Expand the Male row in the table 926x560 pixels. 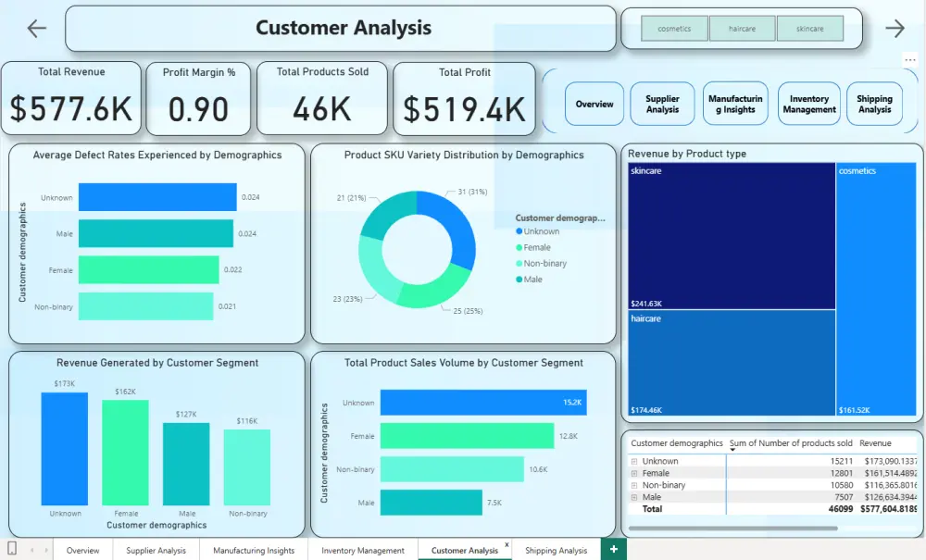pos(634,497)
